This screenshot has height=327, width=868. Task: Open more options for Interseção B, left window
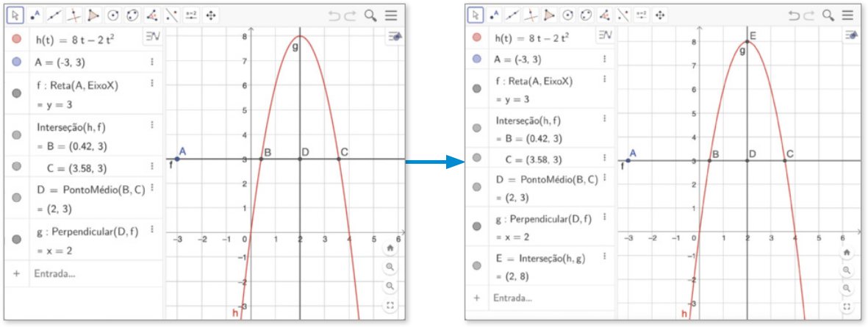(x=151, y=125)
